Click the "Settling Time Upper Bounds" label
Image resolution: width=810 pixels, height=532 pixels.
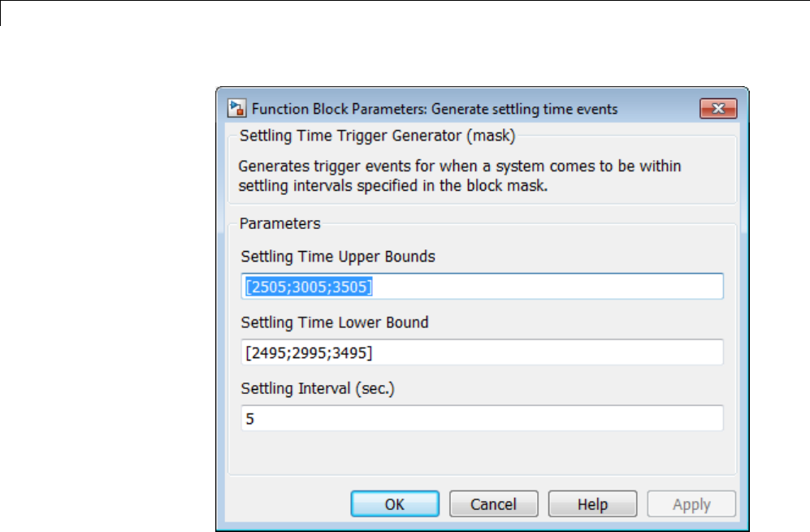coord(338,257)
